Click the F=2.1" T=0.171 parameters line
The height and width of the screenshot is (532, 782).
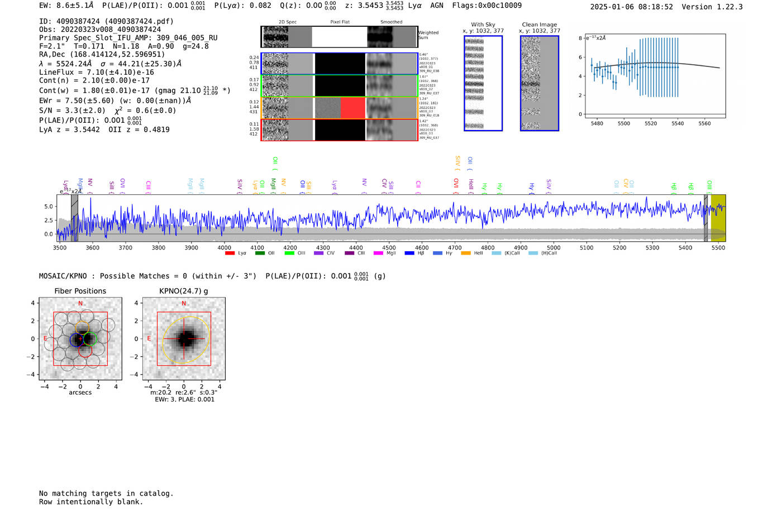[124, 46]
